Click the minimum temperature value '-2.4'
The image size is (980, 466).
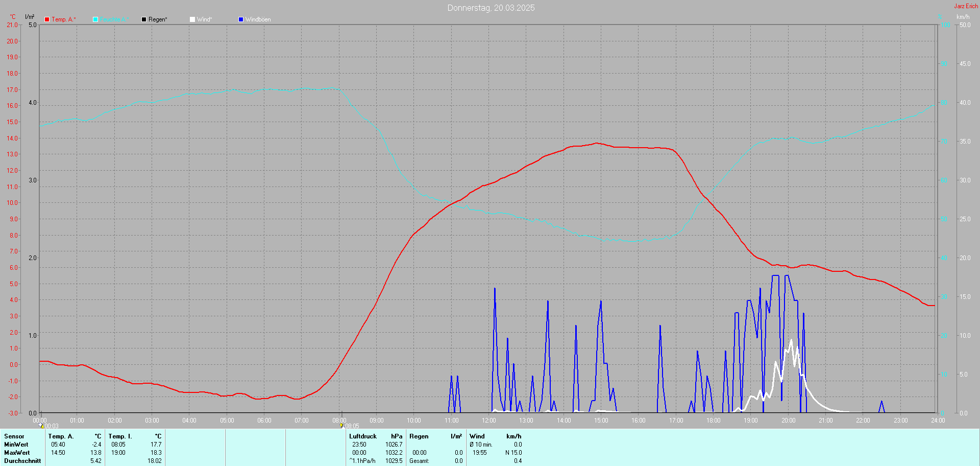(96, 445)
